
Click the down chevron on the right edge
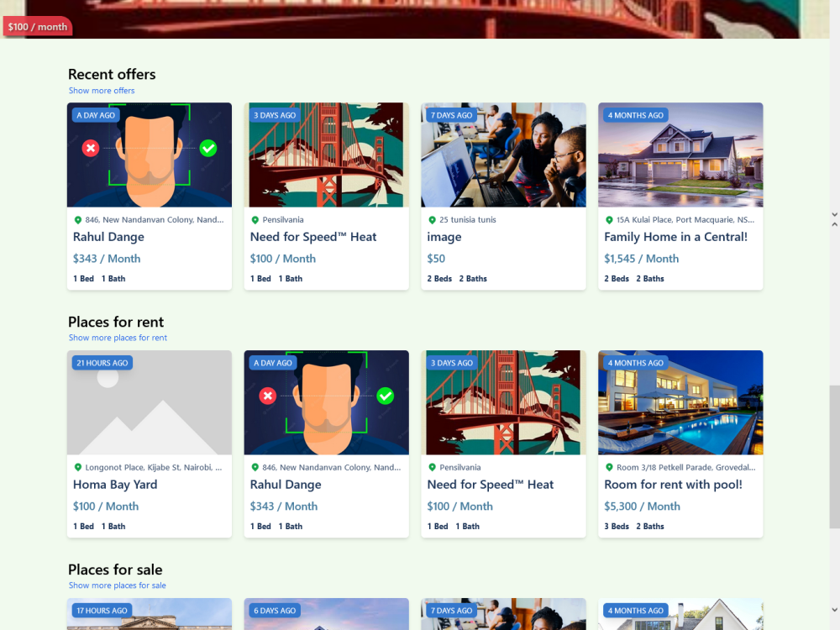coord(834,214)
